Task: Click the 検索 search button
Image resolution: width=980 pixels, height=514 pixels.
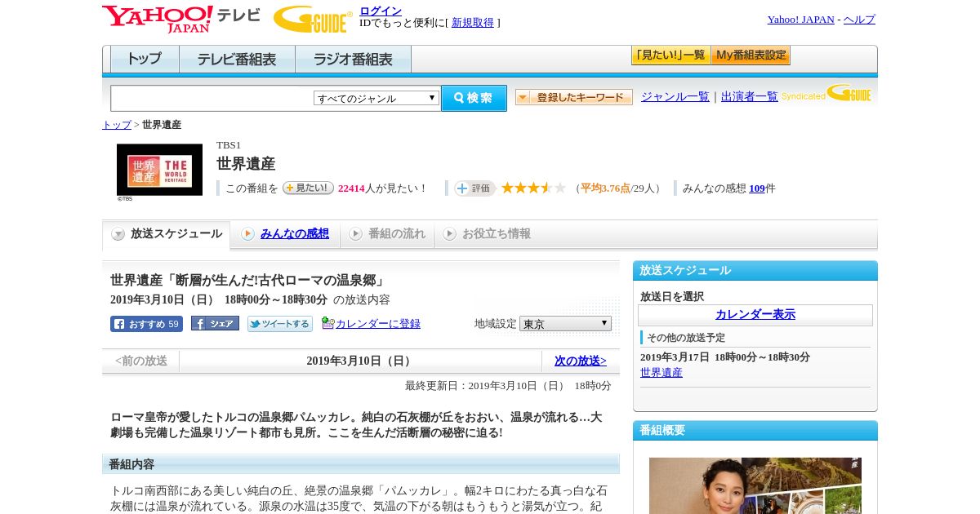Action: (474, 98)
